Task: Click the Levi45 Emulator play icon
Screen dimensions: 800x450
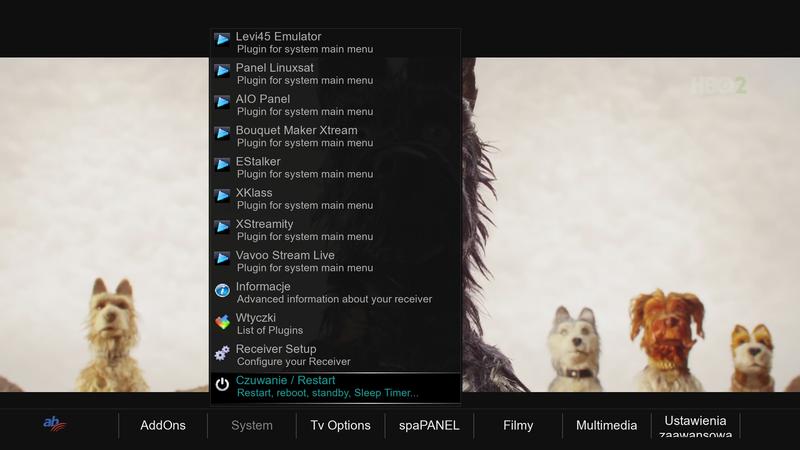Action: coord(222,39)
